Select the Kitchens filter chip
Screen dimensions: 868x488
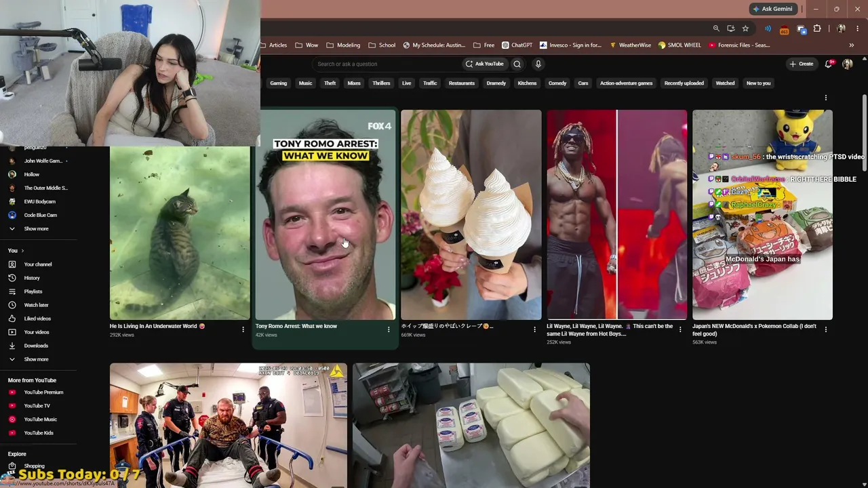click(x=527, y=83)
